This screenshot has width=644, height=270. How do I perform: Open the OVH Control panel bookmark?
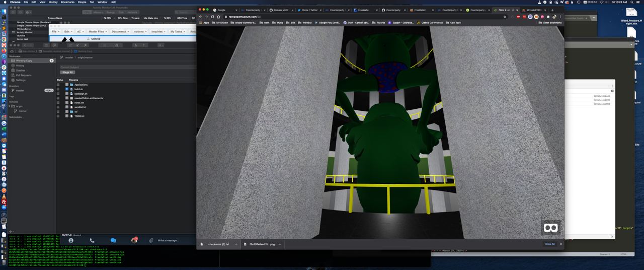coord(356,23)
